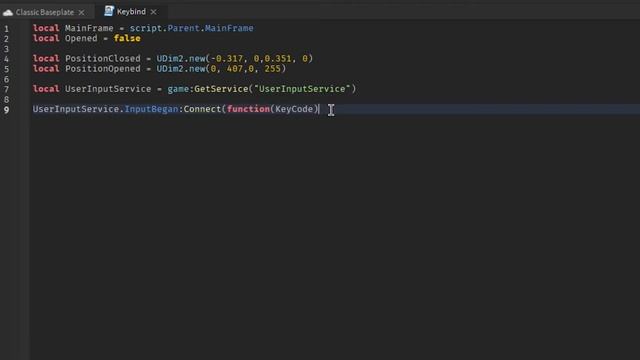Click the 'PositionOpened' variable on line 5
Screen dimensions: 640x360
pos(102,69)
